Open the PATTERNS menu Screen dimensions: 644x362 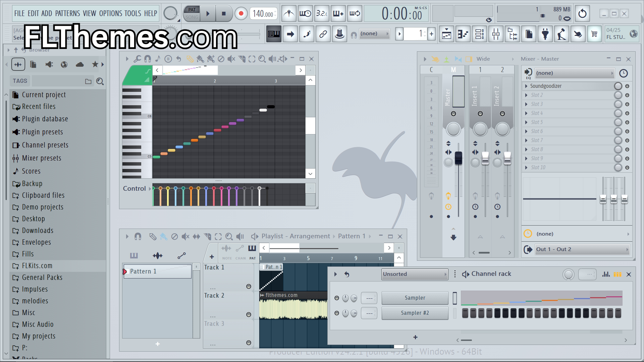coord(67,13)
